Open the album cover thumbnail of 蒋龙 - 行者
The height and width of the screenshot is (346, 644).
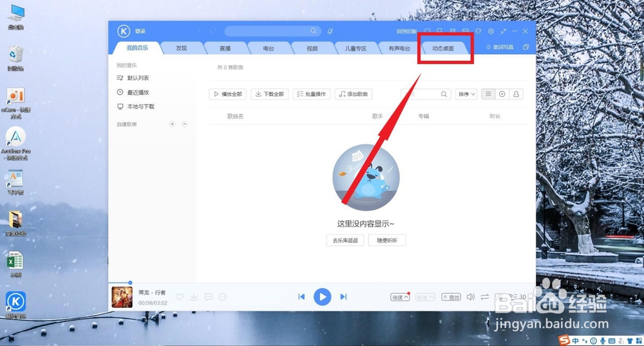click(x=122, y=297)
